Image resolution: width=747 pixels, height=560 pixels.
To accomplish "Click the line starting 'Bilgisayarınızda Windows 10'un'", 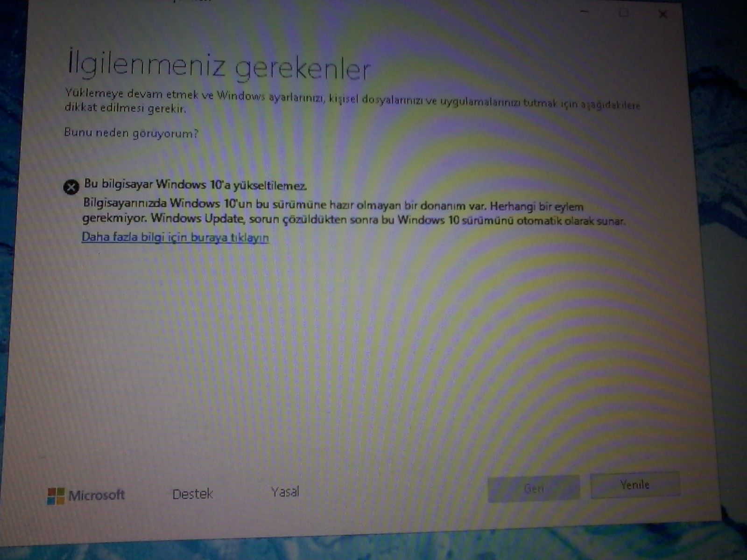I will [x=333, y=204].
